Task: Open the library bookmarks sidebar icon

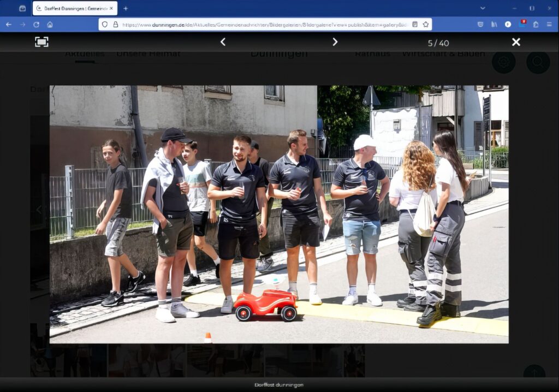Action: (494, 25)
